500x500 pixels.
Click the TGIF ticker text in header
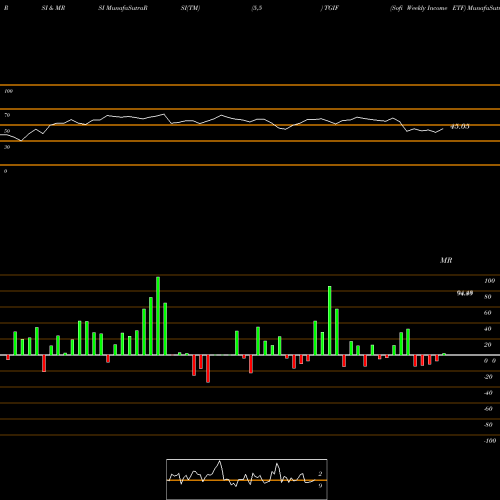point(331,8)
